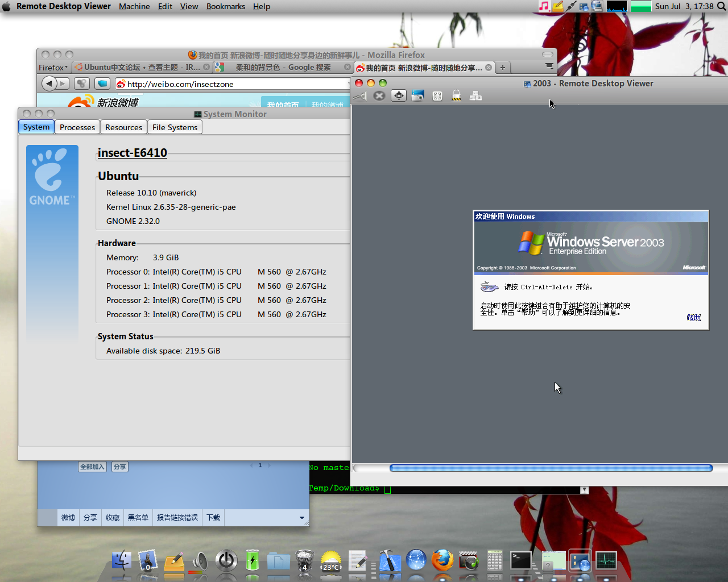The image size is (728, 582).
Task: Open the Xcode hammer icon in dock
Action: (390, 561)
